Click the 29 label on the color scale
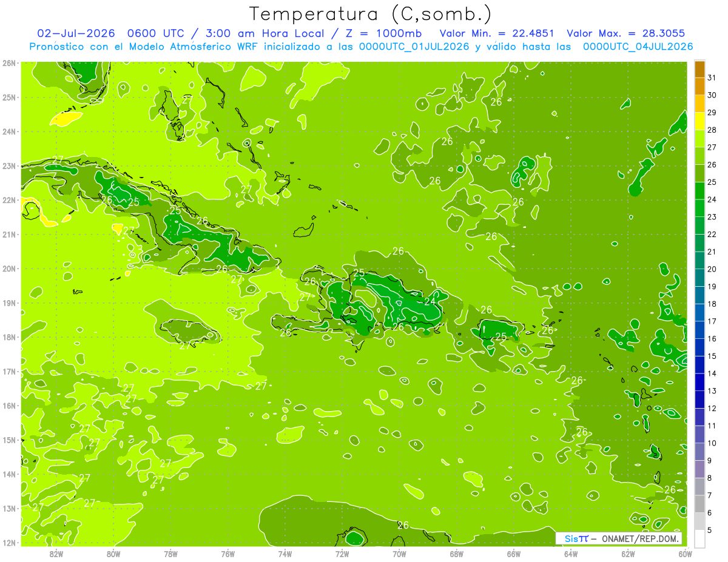728x562 pixels. [x=712, y=112]
